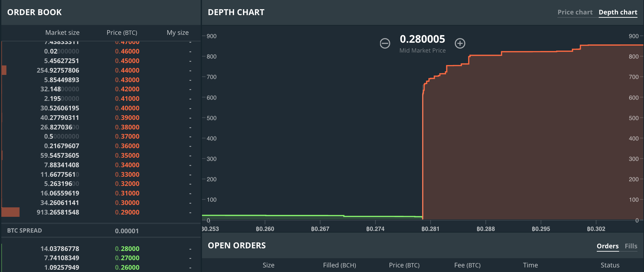Click the ฿0.295 axis label
The height and width of the screenshot is (272, 644).
point(541,229)
